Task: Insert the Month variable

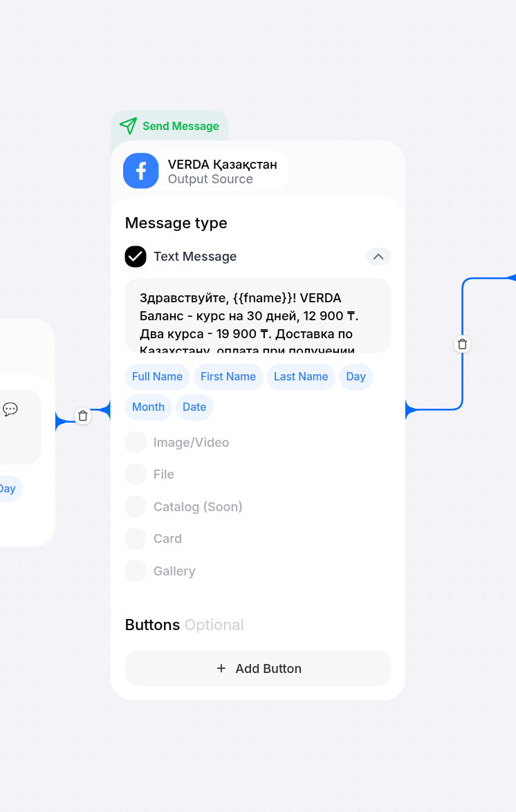Action: click(x=148, y=407)
